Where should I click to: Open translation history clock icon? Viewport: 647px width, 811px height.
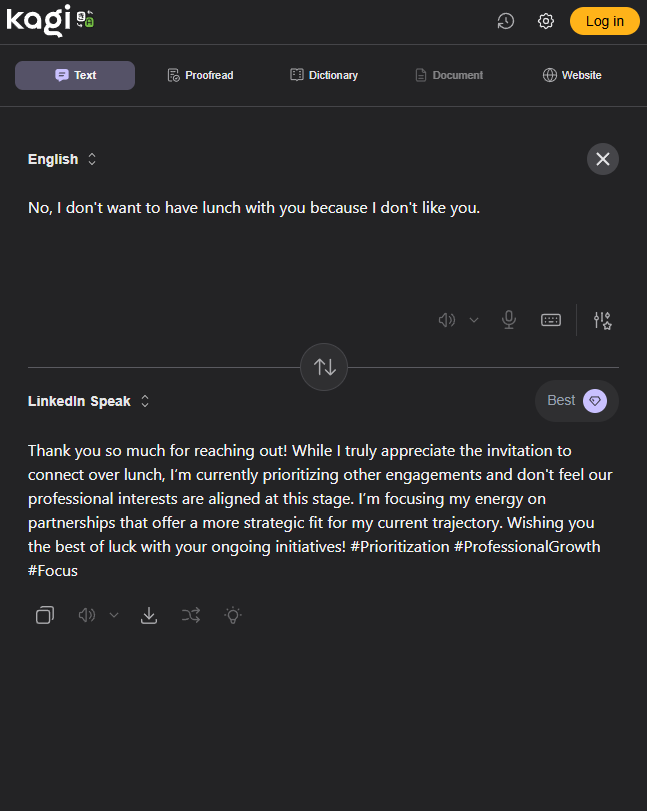(506, 21)
